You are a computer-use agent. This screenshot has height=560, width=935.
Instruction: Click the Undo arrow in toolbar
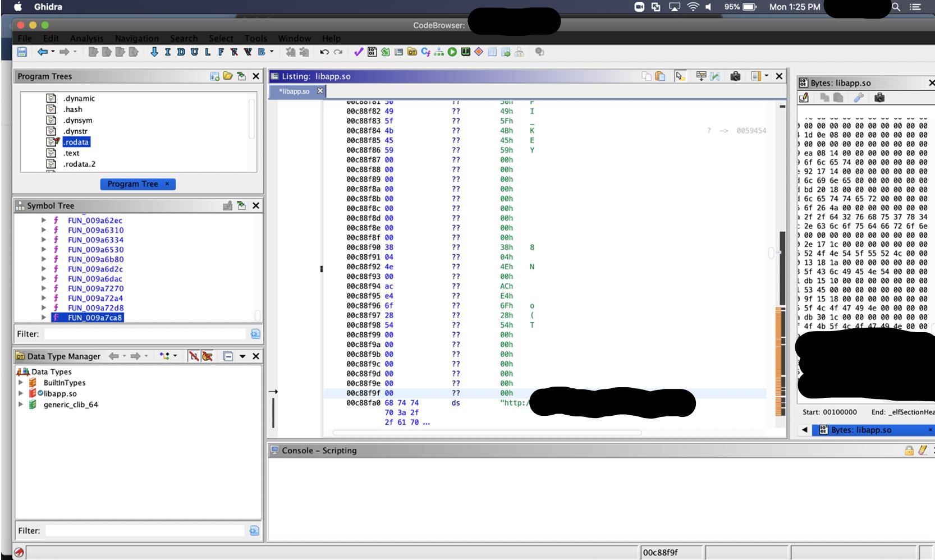[x=324, y=52]
